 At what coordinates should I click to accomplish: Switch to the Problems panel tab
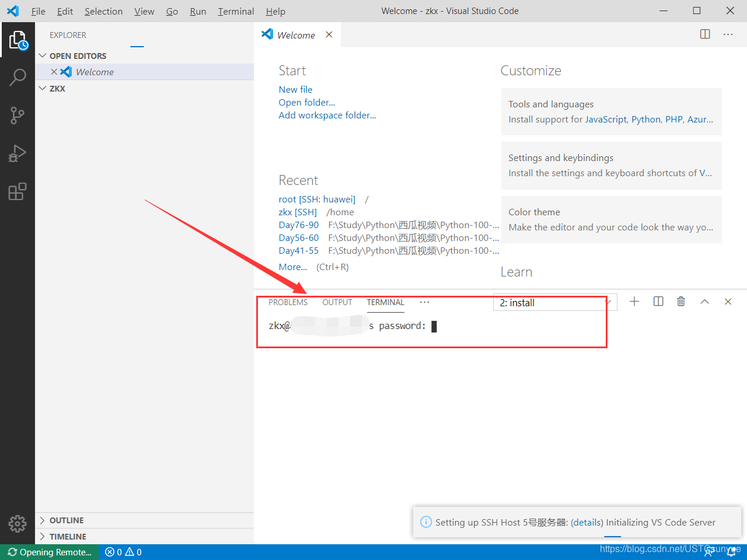point(288,302)
